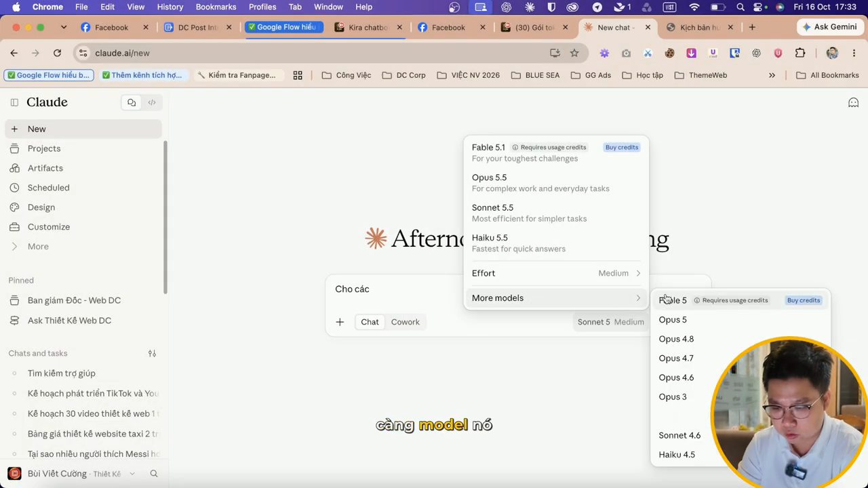Switch to Cowork mode toggle
This screenshot has width=868, height=488.
pyautogui.click(x=405, y=322)
